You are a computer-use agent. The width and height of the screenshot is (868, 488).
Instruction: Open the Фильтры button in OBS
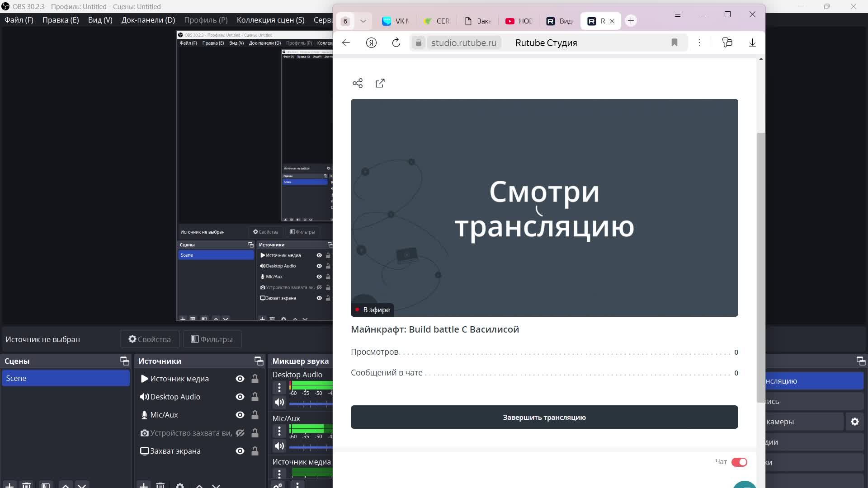click(212, 339)
